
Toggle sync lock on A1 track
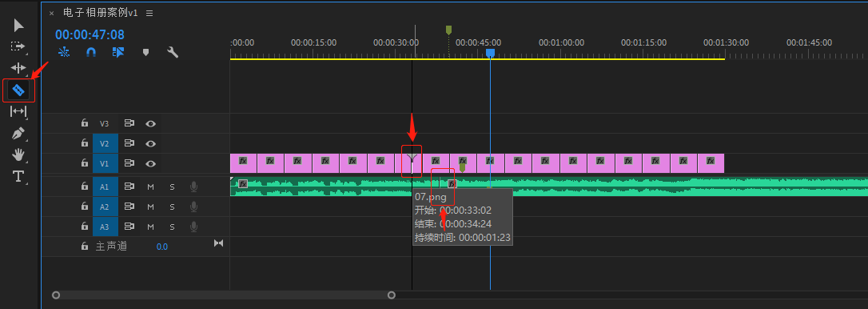tap(129, 187)
